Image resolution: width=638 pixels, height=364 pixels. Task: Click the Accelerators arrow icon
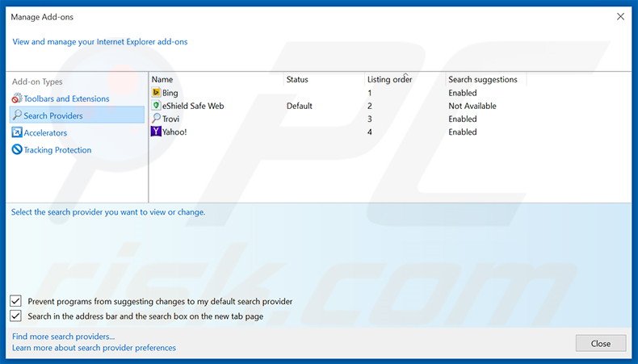17,132
